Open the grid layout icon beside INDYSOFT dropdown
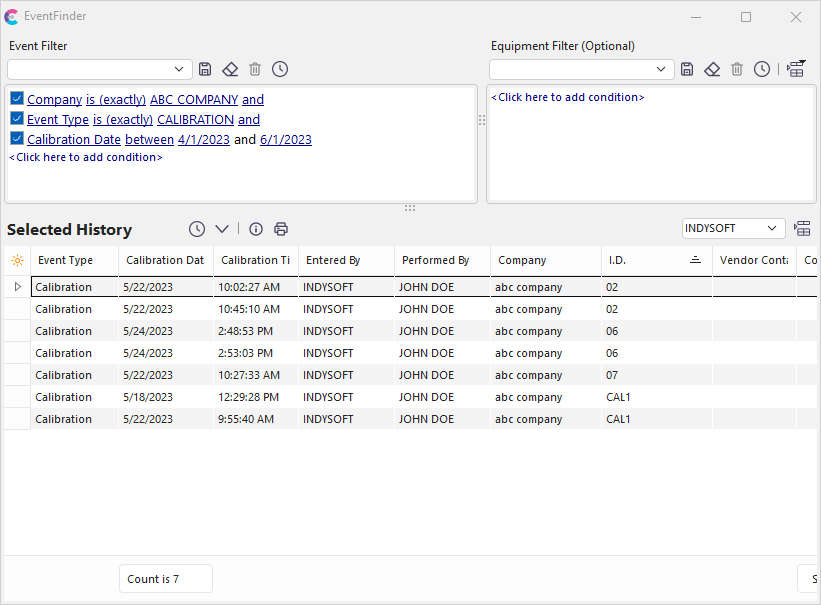This screenshot has height=605, width=821. 801,229
